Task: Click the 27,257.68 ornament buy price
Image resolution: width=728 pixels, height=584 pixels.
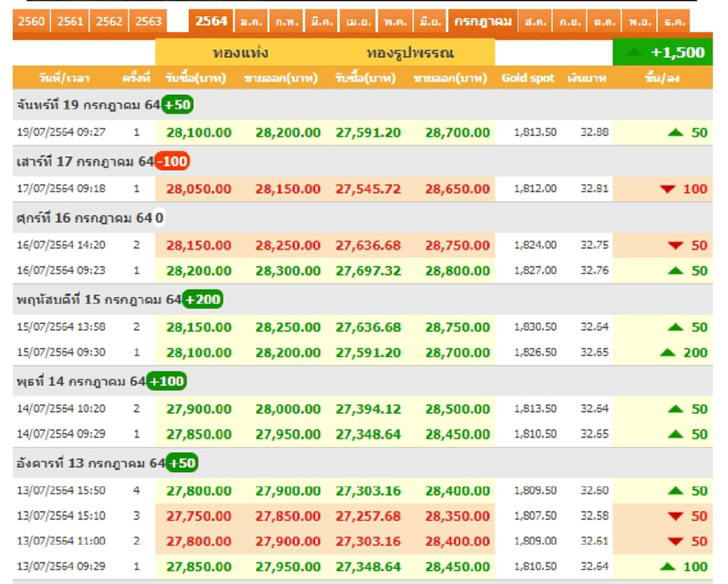Action: pos(368,516)
